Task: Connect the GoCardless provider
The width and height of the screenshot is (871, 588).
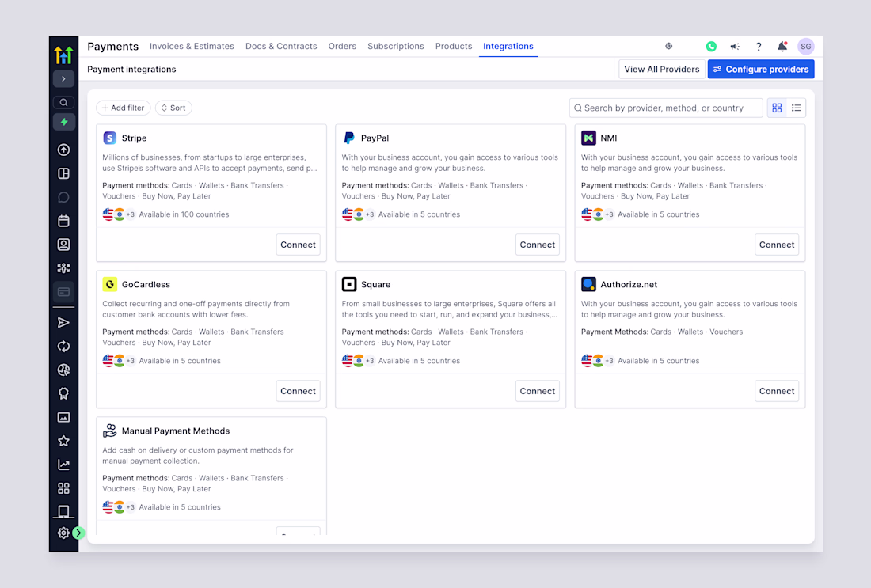Action: click(x=299, y=392)
